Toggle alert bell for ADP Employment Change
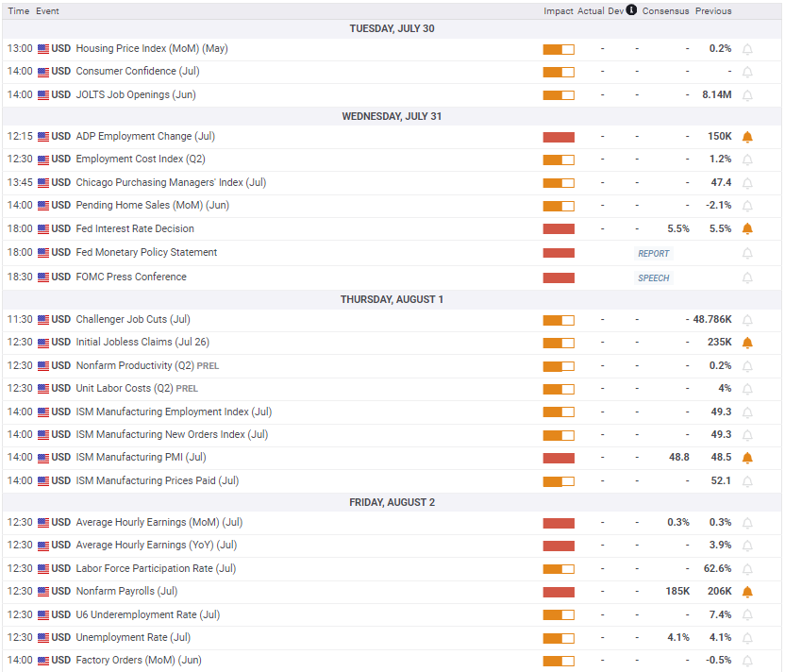This screenshot has height=672, width=785. 747,137
